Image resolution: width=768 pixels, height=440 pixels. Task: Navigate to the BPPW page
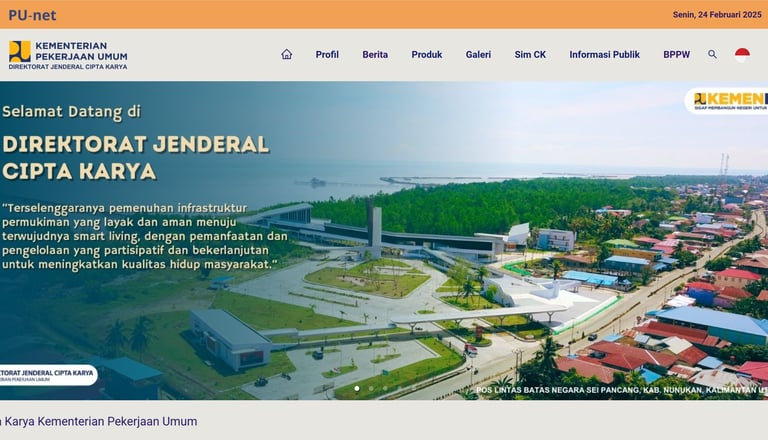coord(676,54)
